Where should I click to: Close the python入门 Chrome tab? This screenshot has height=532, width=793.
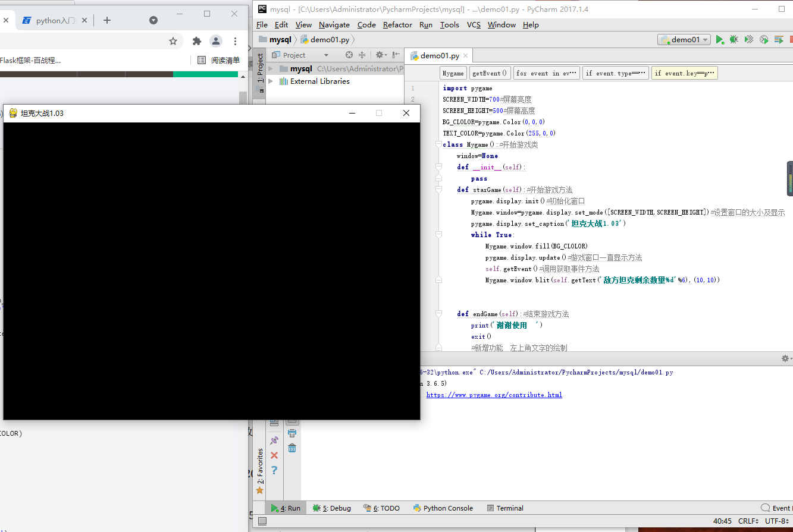coord(84,20)
